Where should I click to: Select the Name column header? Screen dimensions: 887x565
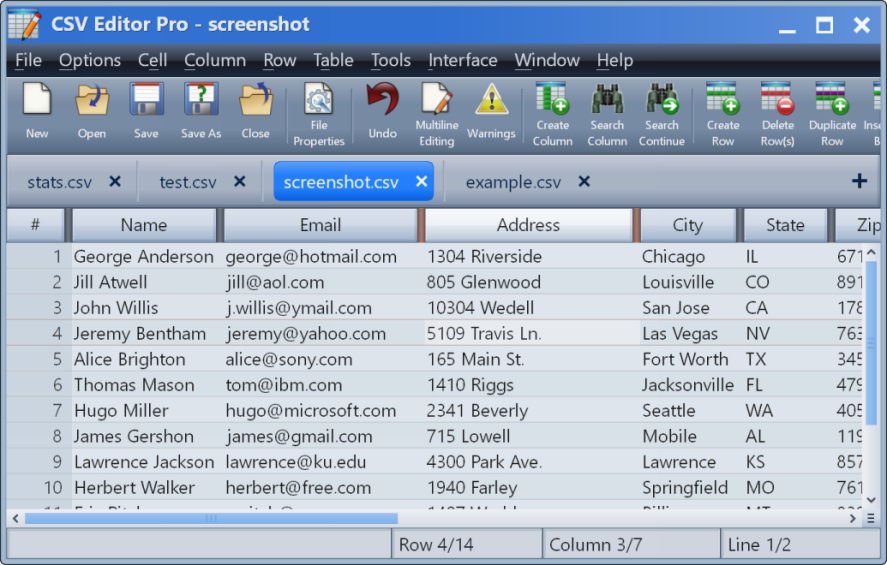(x=144, y=225)
